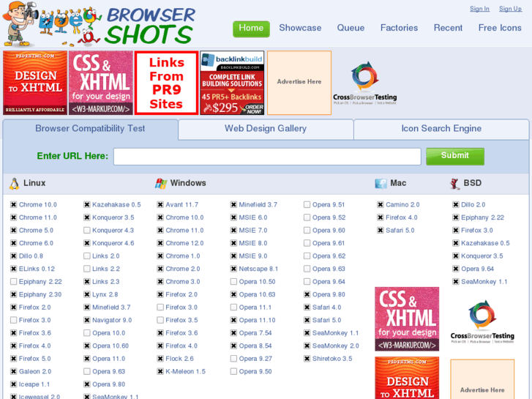Uncheck the Shiretoko 3.5 checkbox
The height and width of the screenshot is (399, 532).
click(x=307, y=359)
